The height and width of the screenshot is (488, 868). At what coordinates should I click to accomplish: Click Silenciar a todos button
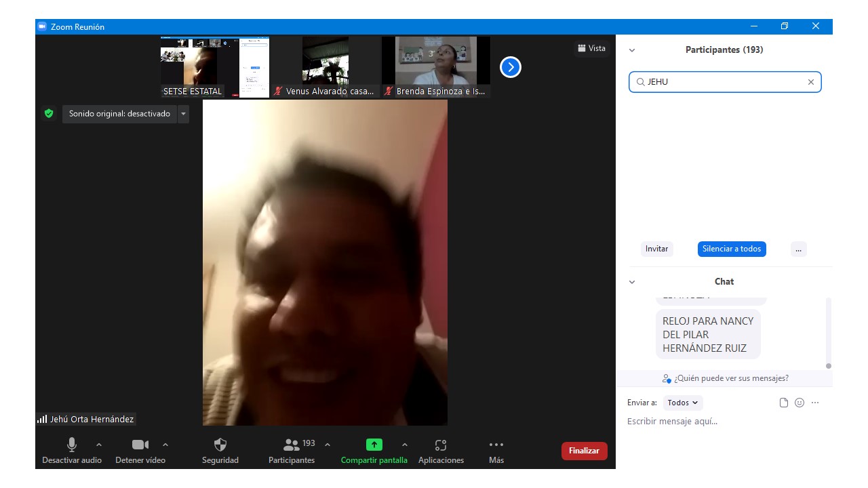point(732,249)
